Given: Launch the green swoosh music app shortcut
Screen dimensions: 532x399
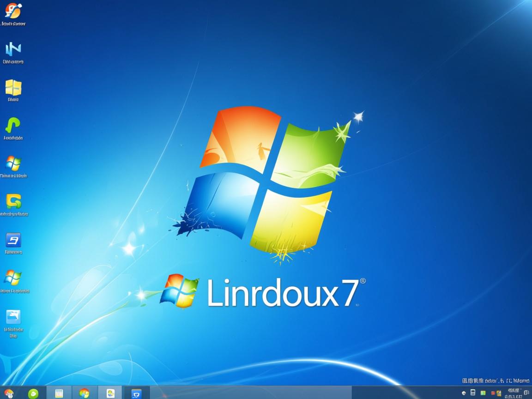Looking at the screenshot, I should (x=14, y=126).
